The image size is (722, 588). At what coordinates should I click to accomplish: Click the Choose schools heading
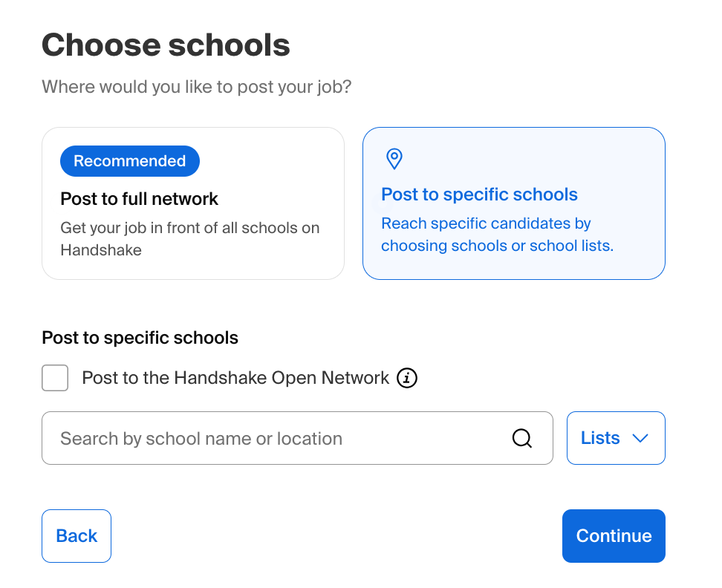pos(166,45)
